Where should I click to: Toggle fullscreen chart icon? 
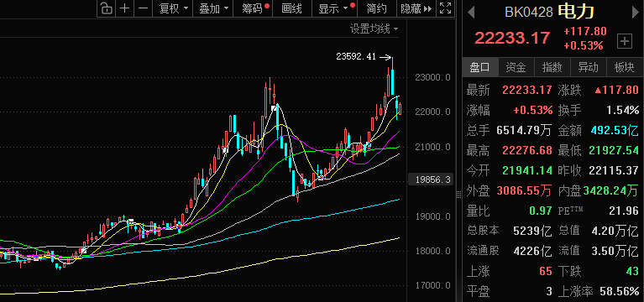[x=446, y=8]
